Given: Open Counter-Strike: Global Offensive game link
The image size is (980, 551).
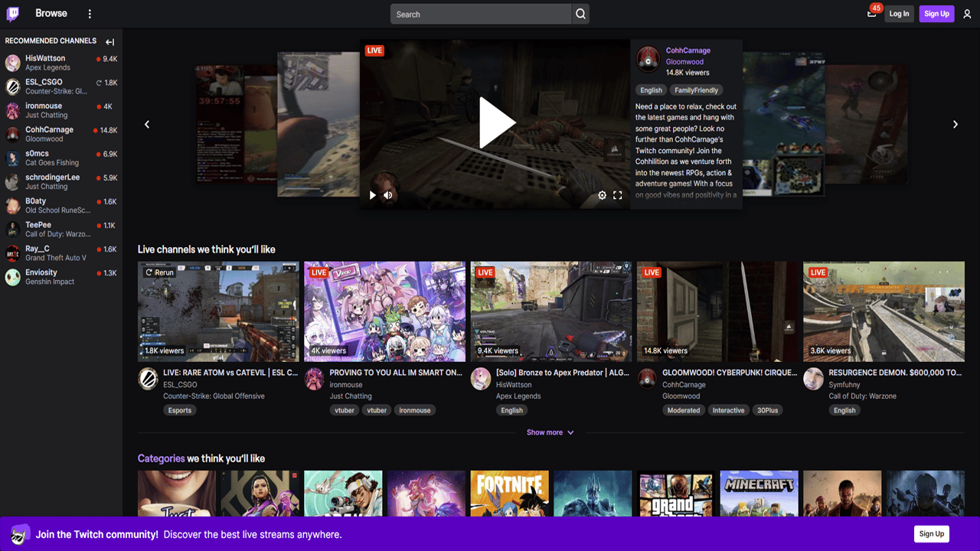Looking at the screenshot, I should point(214,396).
